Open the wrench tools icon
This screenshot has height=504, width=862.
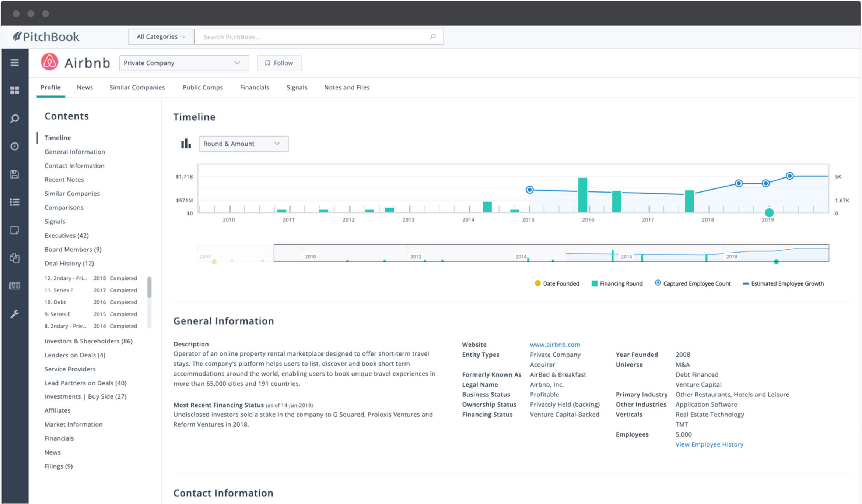(x=14, y=314)
